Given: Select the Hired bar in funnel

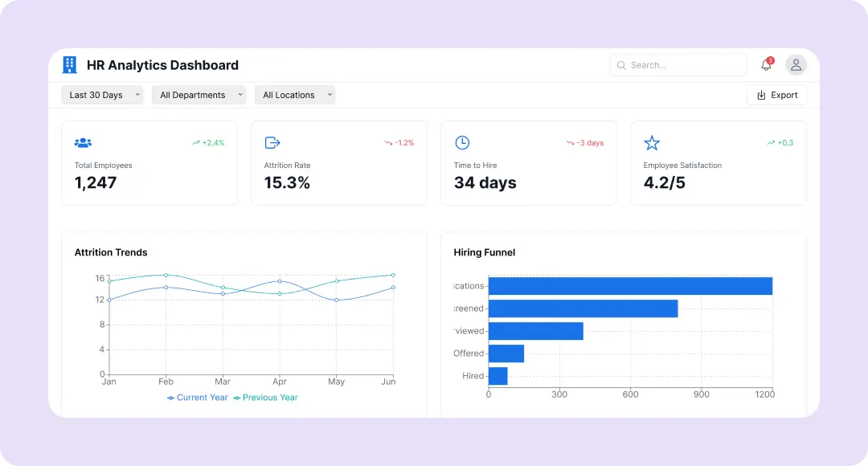Looking at the screenshot, I should (498, 376).
